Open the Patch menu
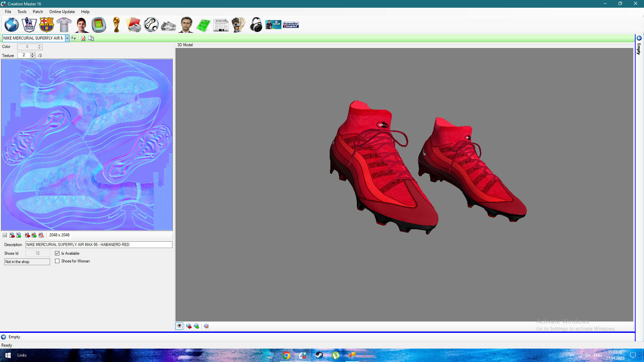The width and height of the screenshot is (644, 362). [38, 12]
